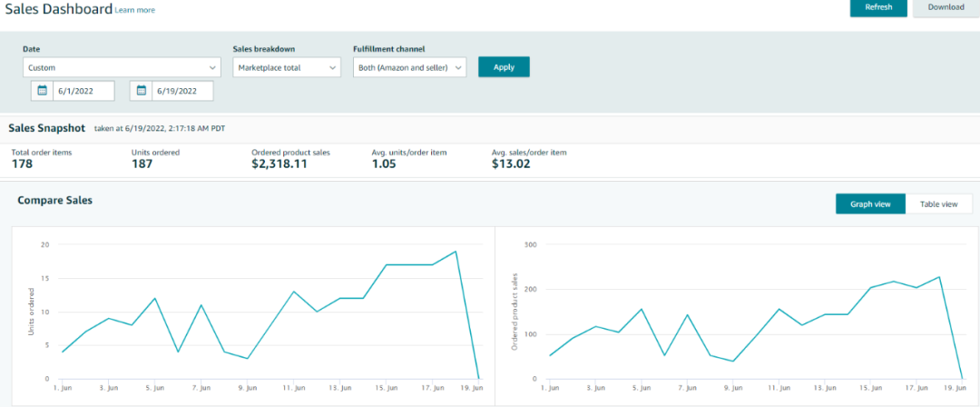This screenshot has width=980, height=407.
Task: Click the 6/1/2022 start date field
Action: click(83, 91)
